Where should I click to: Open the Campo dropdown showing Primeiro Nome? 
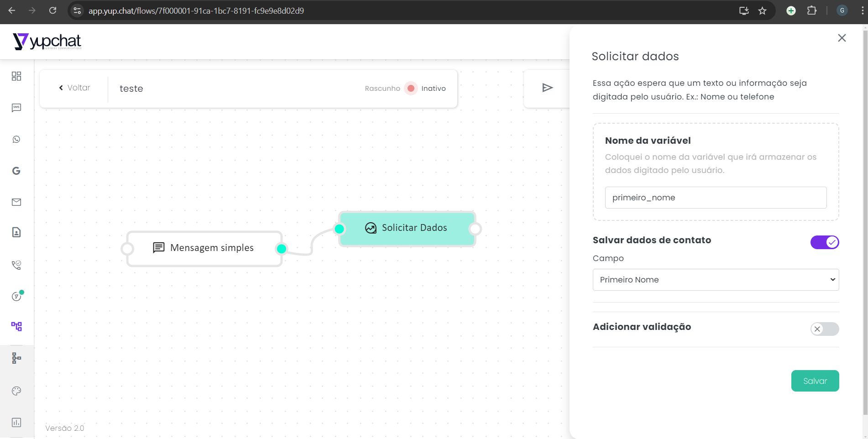(x=716, y=280)
